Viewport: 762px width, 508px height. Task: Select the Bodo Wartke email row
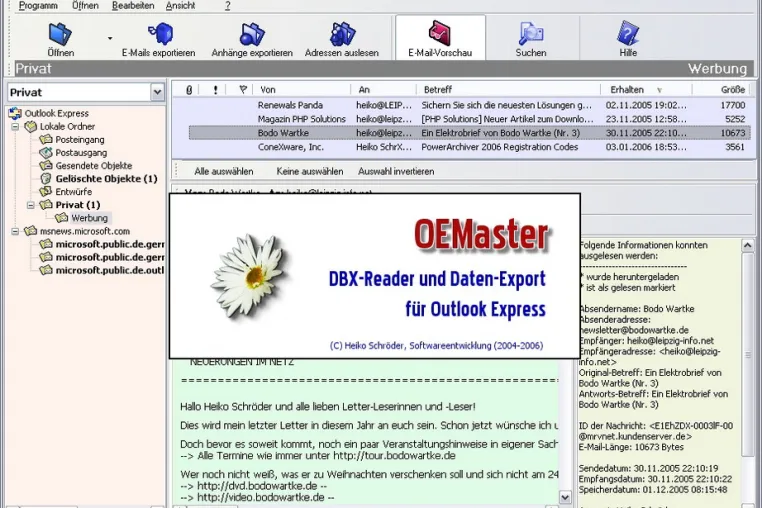coord(471,133)
